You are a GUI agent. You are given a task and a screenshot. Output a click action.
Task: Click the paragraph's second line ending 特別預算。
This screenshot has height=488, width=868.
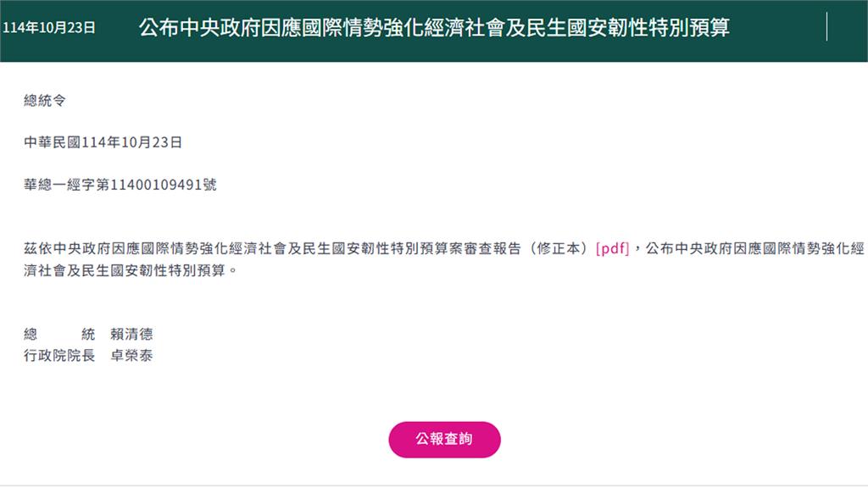(127, 272)
